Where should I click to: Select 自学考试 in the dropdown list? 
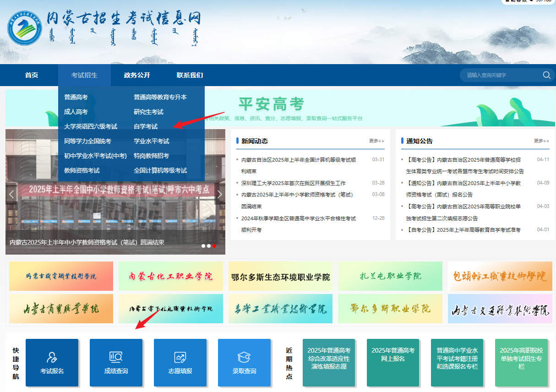pos(144,126)
